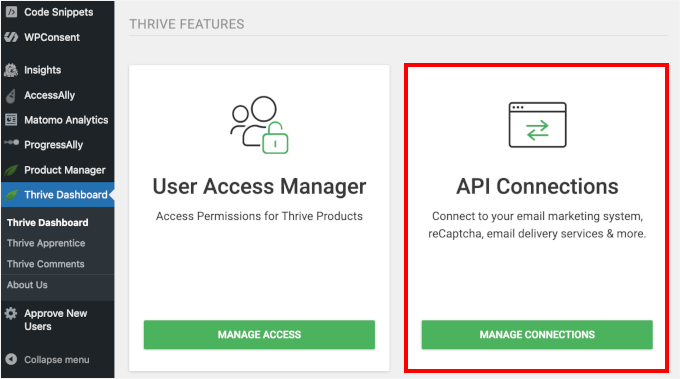Open Matomo Analytics menu item
The height and width of the screenshot is (379, 680).
pyautogui.click(x=66, y=120)
